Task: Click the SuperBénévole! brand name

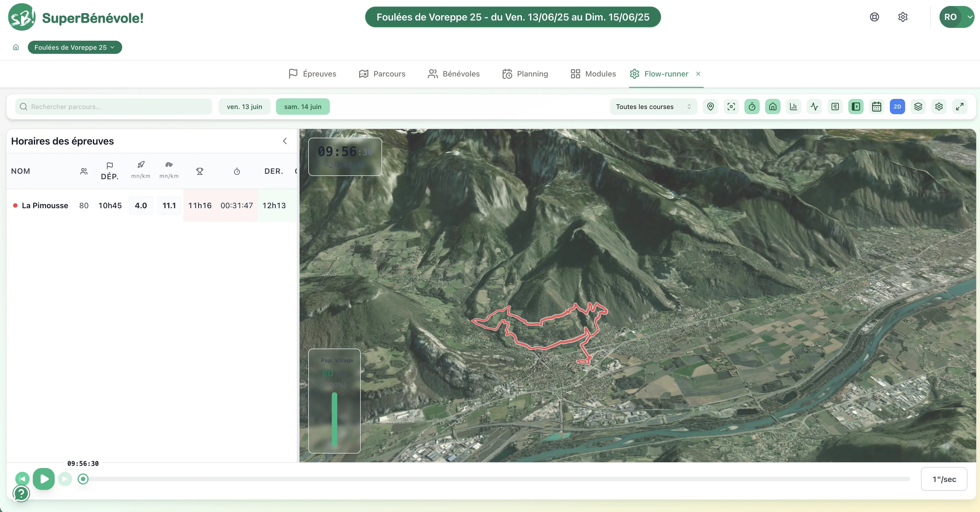Action: pyautogui.click(x=93, y=18)
